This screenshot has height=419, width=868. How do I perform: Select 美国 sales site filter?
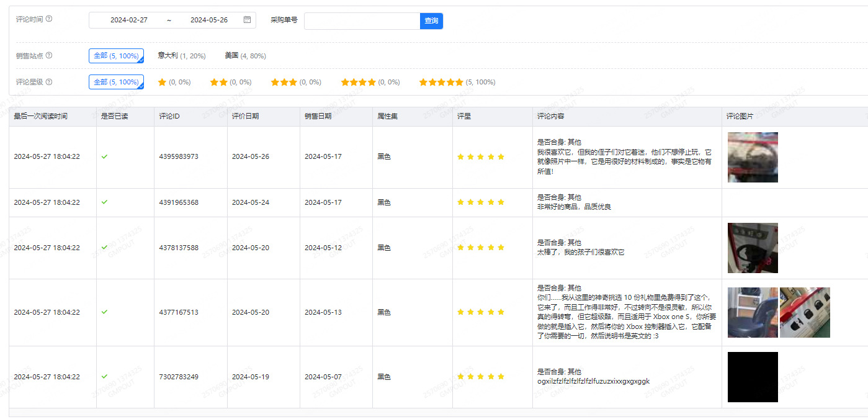pyautogui.click(x=245, y=56)
